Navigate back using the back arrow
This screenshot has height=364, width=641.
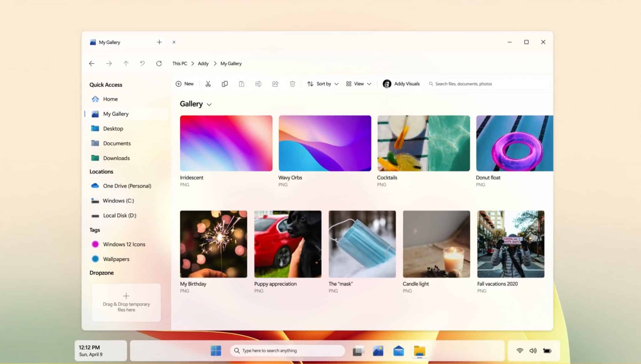point(92,63)
